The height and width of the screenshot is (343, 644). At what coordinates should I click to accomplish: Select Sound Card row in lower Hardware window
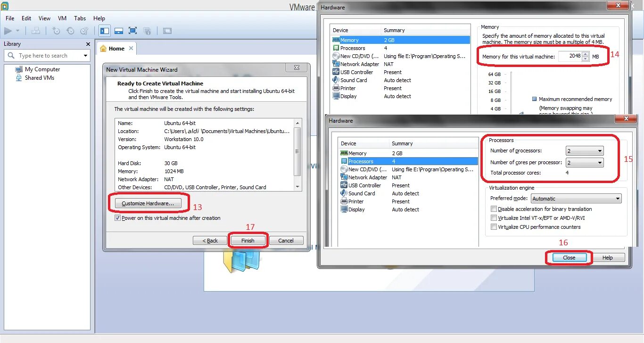pyautogui.click(x=408, y=193)
